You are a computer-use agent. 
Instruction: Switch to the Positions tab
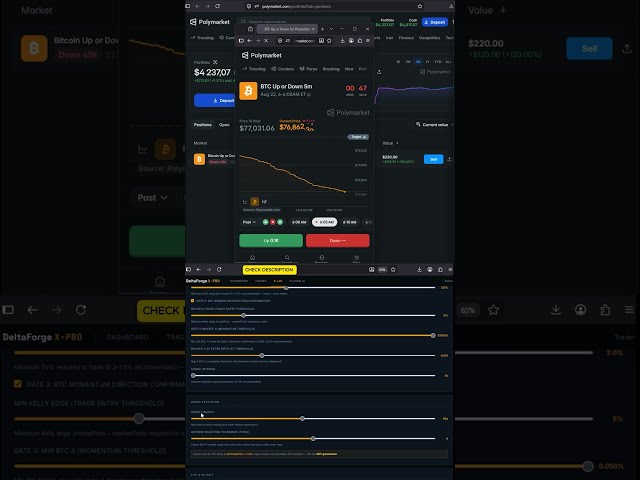pos(202,124)
